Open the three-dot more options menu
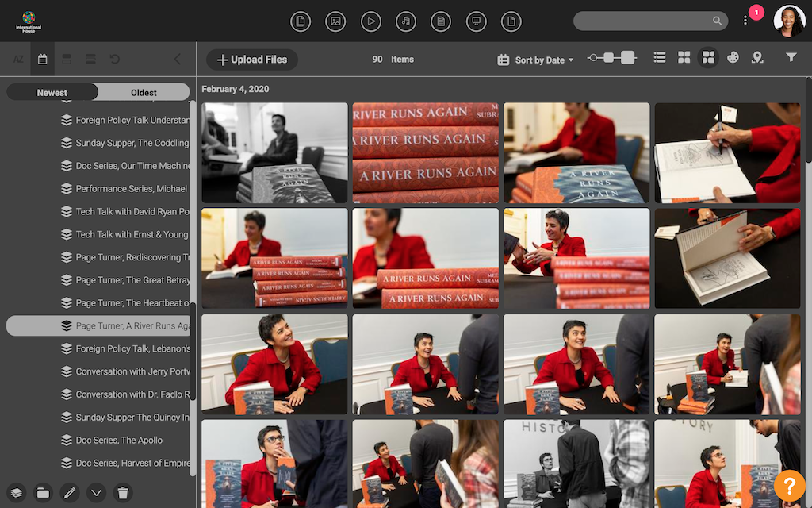Viewport: 812px width, 508px height. coord(745,20)
